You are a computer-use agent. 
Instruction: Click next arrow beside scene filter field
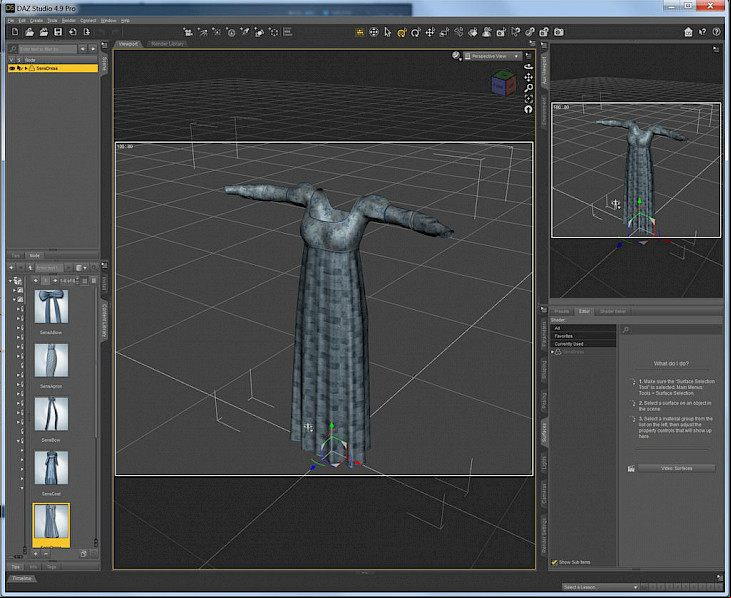[93, 48]
